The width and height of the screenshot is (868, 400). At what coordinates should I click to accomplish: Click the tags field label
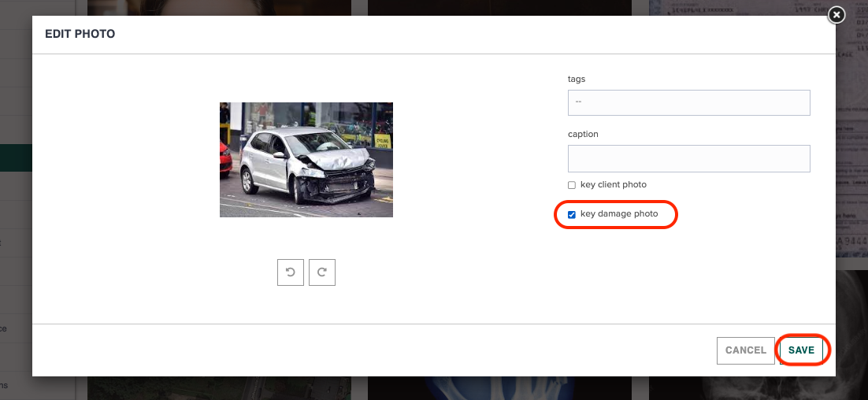577,79
